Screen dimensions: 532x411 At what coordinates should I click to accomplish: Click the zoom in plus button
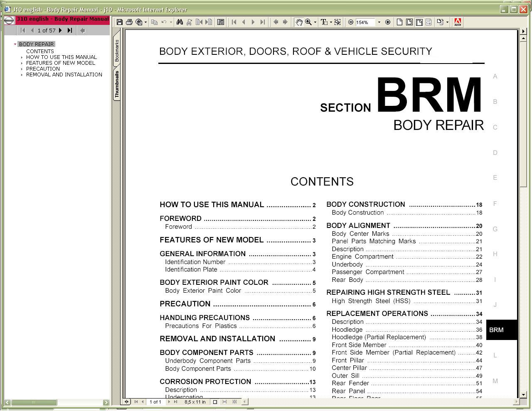pyautogui.click(x=388, y=22)
